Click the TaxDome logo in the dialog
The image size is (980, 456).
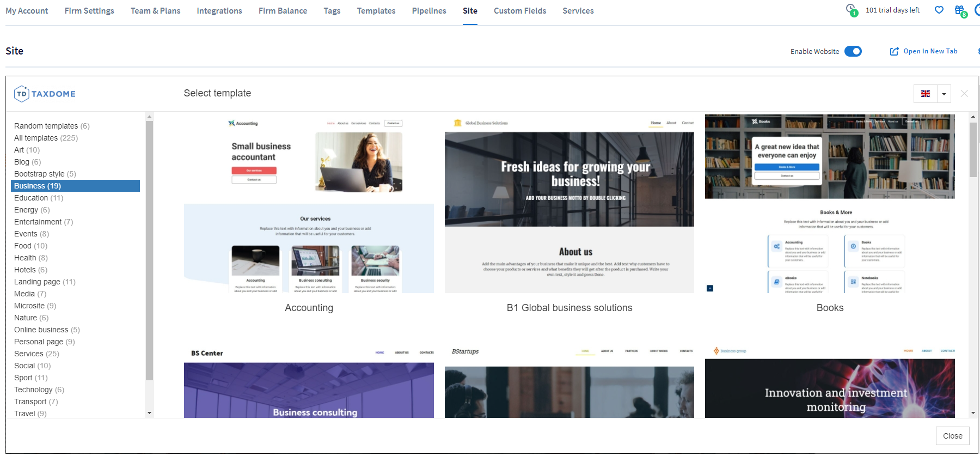(x=45, y=94)
